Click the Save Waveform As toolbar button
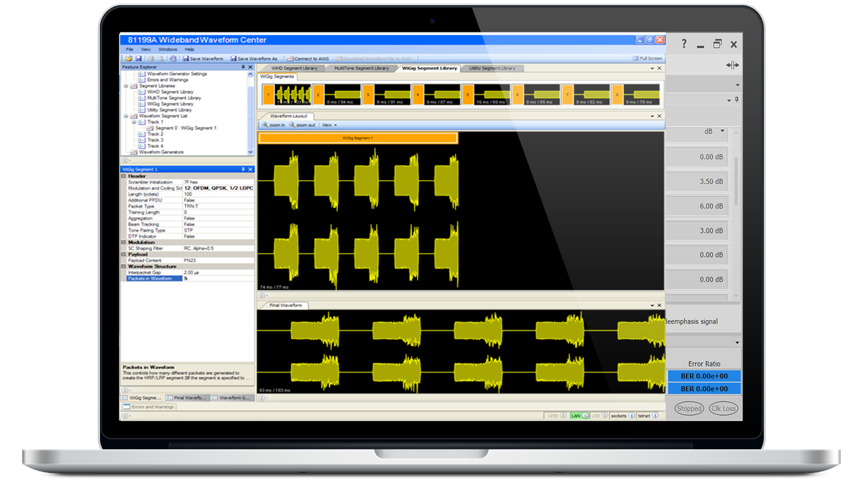 click(x=254, y=59)
